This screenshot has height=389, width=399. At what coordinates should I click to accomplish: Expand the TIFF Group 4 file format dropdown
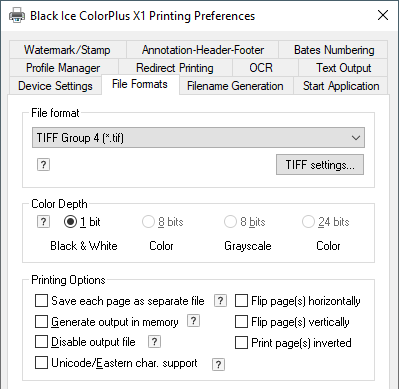(x=198, y=138)
